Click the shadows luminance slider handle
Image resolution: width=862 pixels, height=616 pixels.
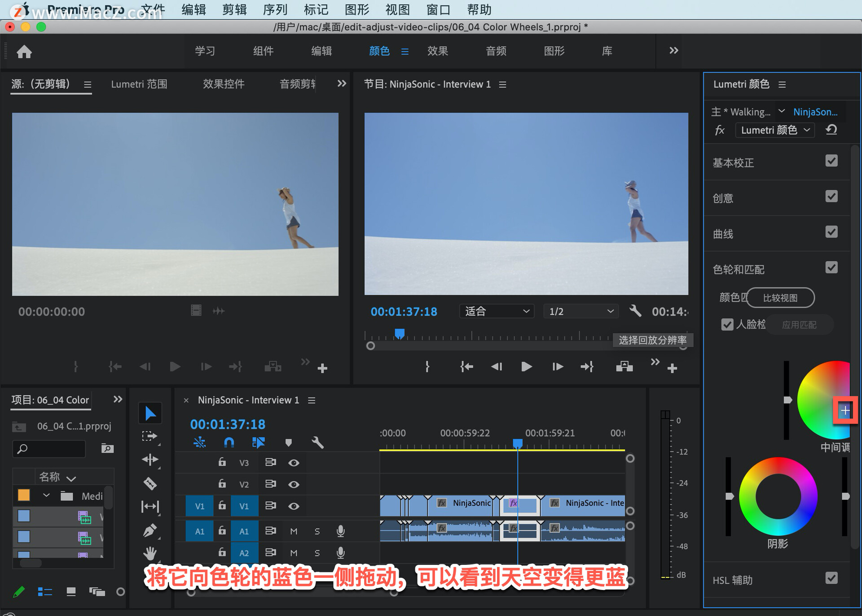tap(730, 496)
